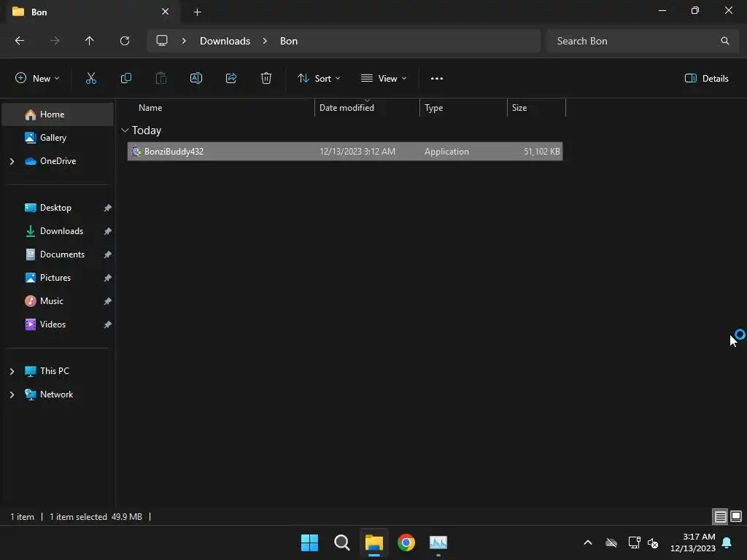Show hidden tray icons chevron
747x560 pixels.
[588, 542]
